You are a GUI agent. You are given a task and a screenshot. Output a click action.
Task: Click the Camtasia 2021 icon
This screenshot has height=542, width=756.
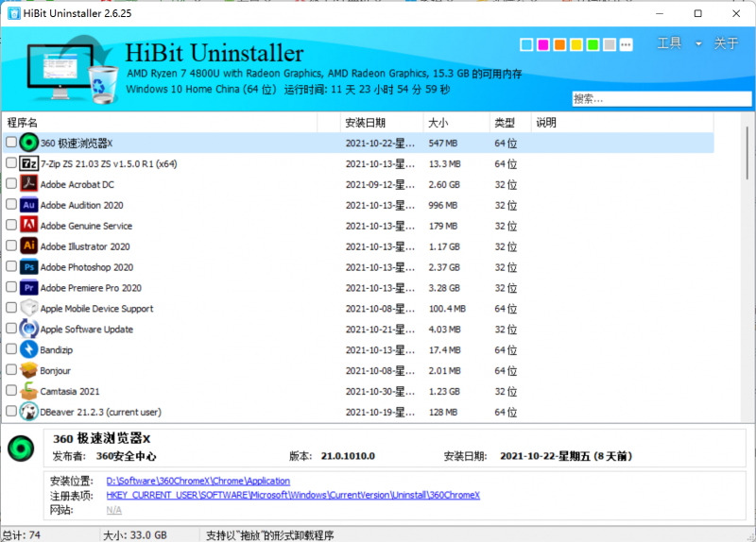pyautogui.click(x=29, y=391)
